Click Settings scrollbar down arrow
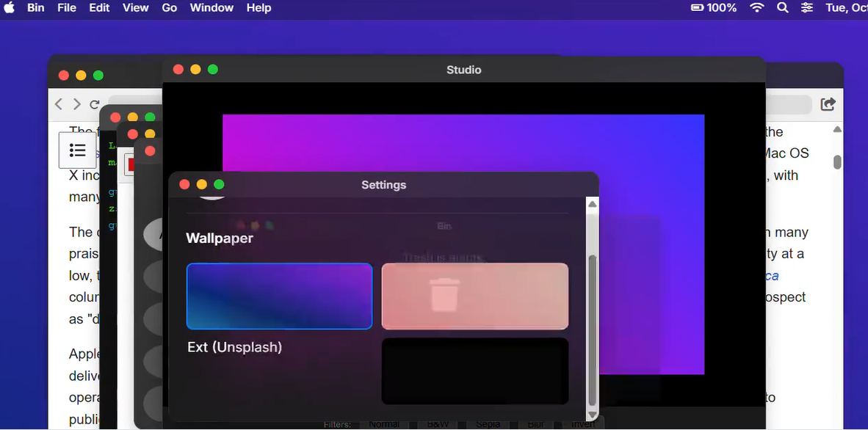Viewport: 868px width, 430px height. 593,415
